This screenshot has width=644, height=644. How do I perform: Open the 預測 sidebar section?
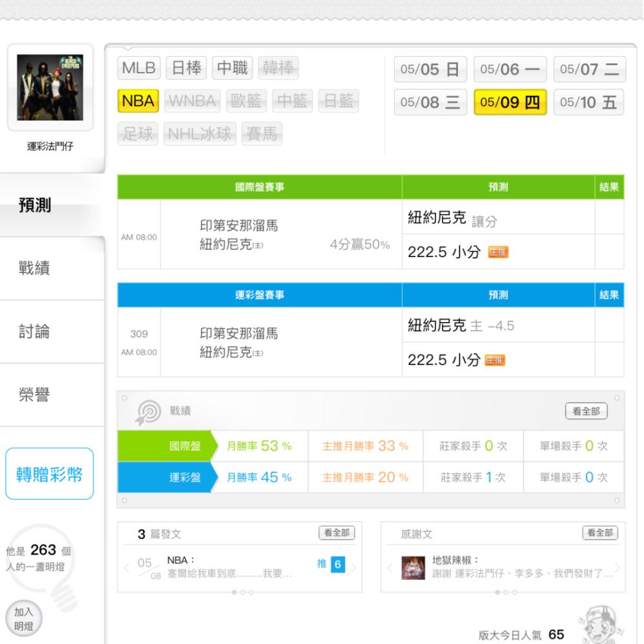click(x=52, y=205)
